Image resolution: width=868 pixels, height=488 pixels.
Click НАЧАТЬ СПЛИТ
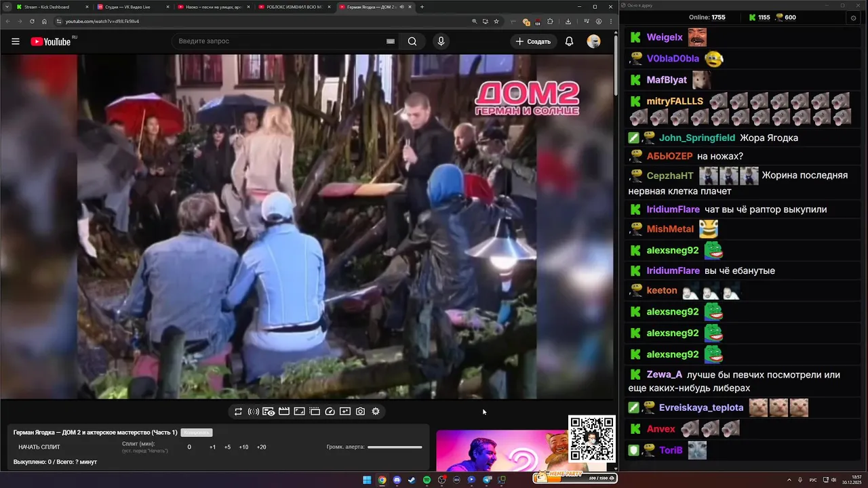point(39,447)
